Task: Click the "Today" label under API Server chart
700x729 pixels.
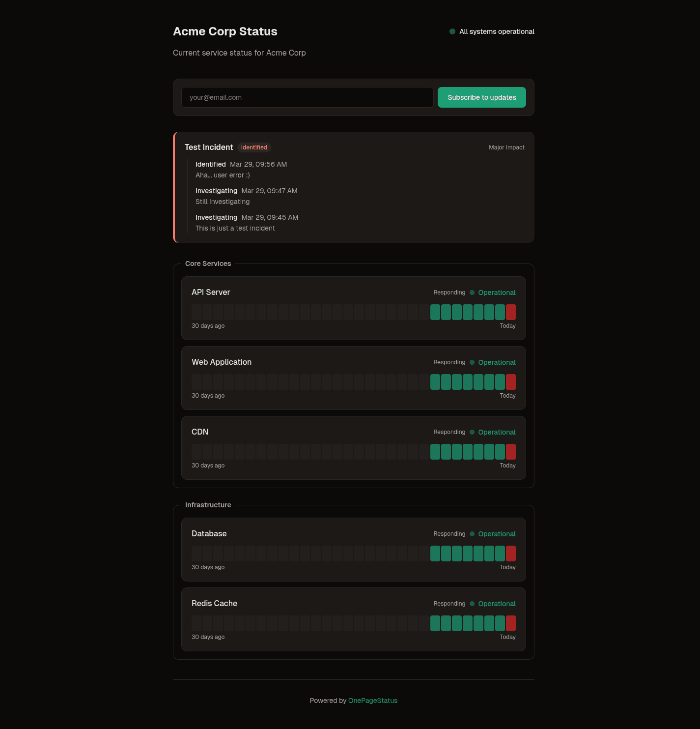Action: (x=507, y=325)
